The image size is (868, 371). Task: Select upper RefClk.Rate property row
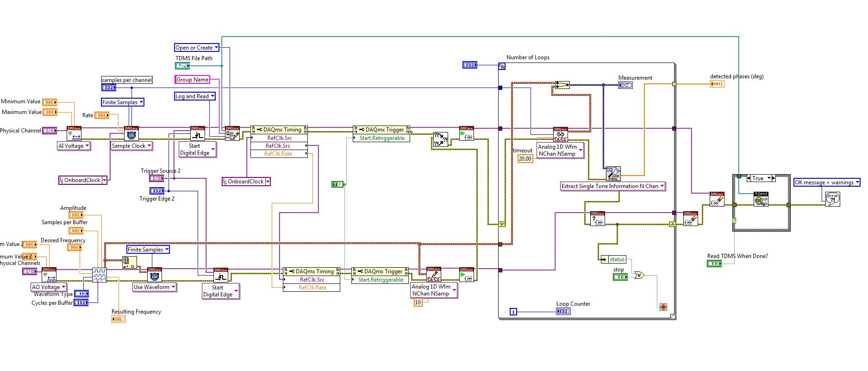tap(279, 154)
